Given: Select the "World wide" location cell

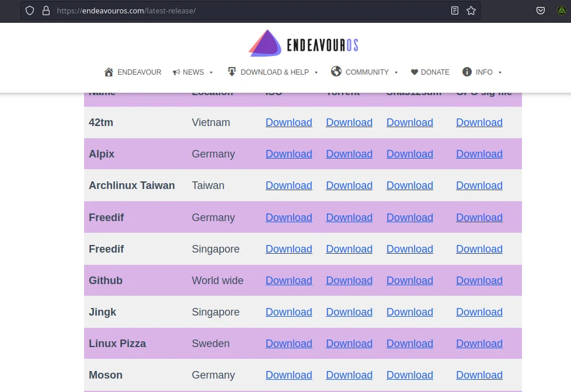Looking at the screenshot, I should coord(217,280).
